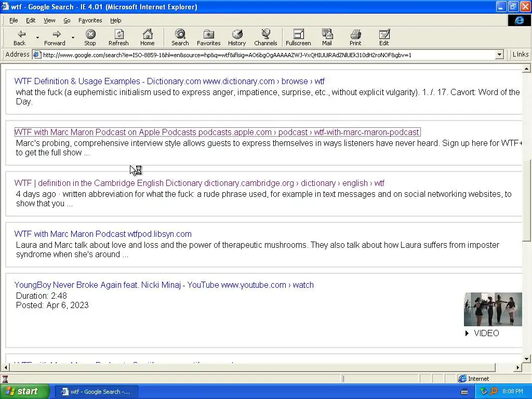This screenshot has width=532, height=399.
Task: Click the magnifier icon in the system tray
Action: 494,392
